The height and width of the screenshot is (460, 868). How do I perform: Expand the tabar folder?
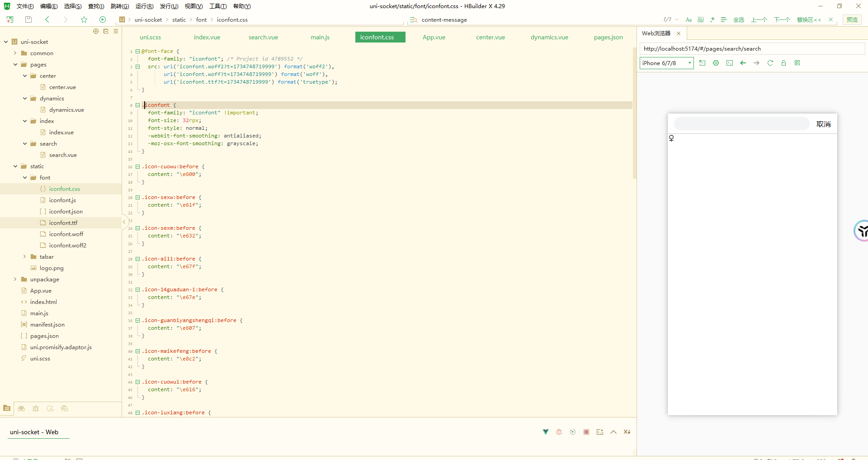(25, 256)
